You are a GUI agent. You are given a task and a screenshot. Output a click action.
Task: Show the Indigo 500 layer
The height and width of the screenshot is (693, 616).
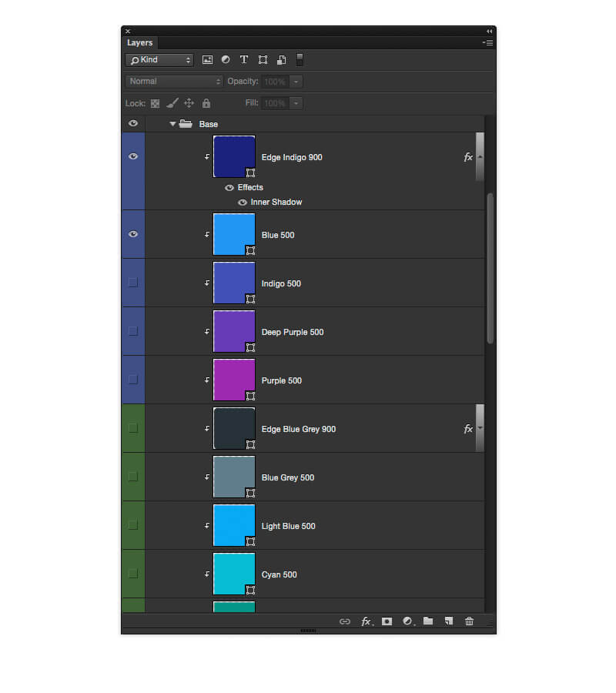(x=133, y=283)
